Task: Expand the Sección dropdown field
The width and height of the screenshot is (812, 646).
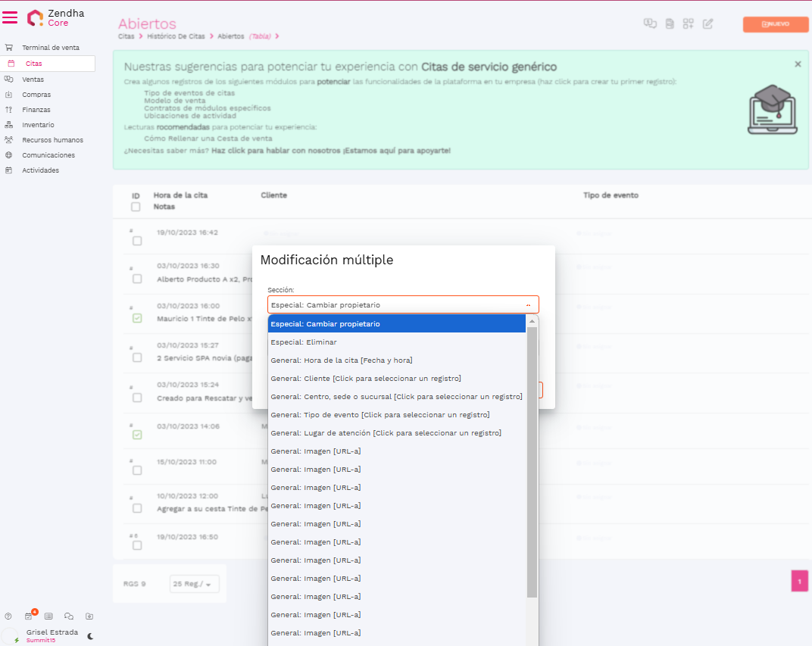Action: click(403, 304)
